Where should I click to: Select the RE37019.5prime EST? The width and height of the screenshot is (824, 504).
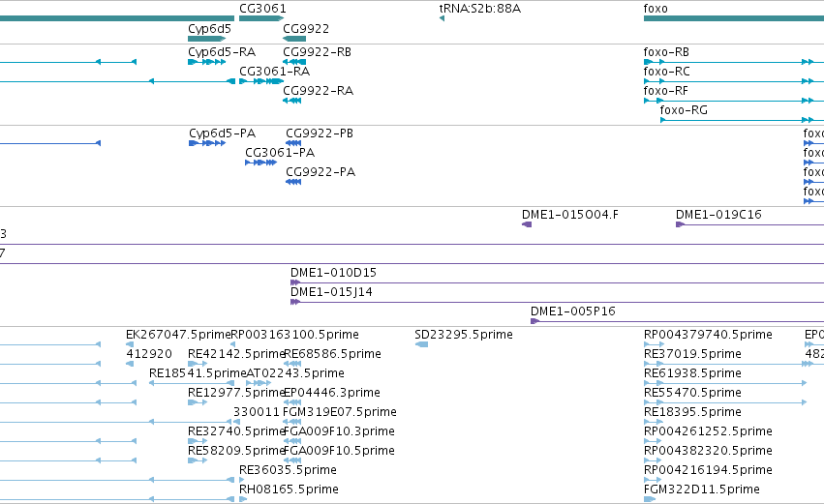click(x=692, y=354)
